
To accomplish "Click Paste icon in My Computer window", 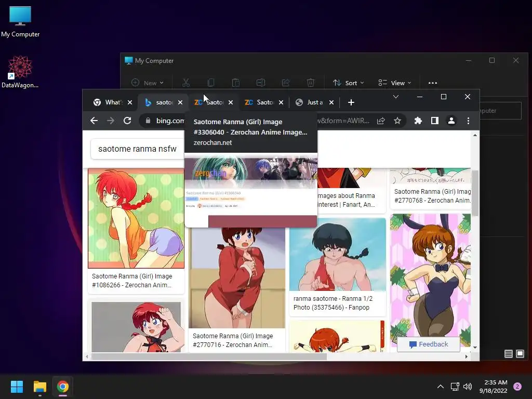I will (x=235, y=83).
